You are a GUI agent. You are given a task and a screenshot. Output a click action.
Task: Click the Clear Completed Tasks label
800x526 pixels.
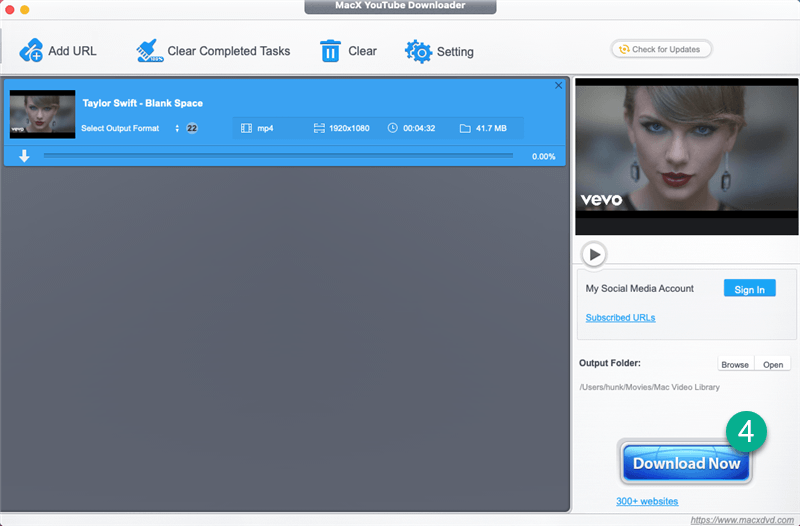(x=229, y=51)
